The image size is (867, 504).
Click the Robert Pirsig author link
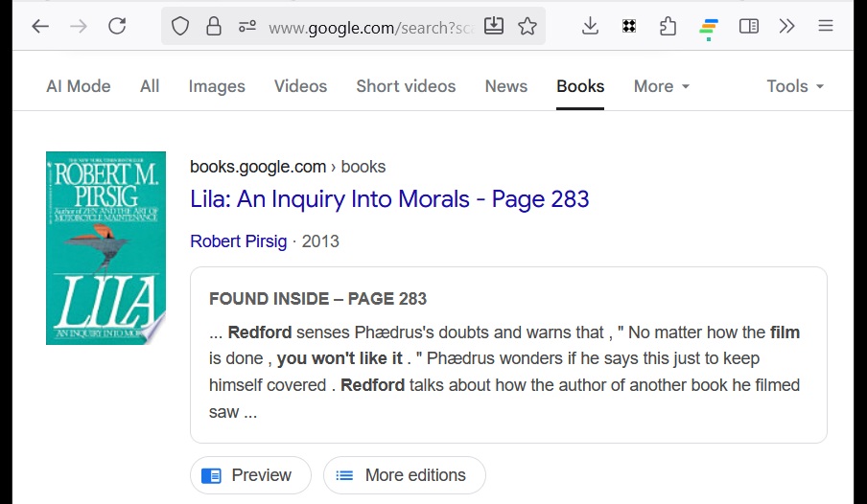pyautogui.click(x=239, y=241)
